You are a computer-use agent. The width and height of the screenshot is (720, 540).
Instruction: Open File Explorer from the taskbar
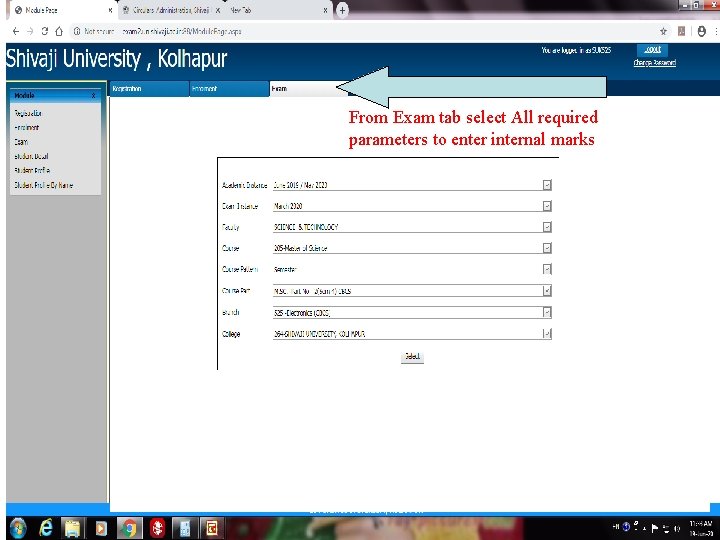(73, 529)
